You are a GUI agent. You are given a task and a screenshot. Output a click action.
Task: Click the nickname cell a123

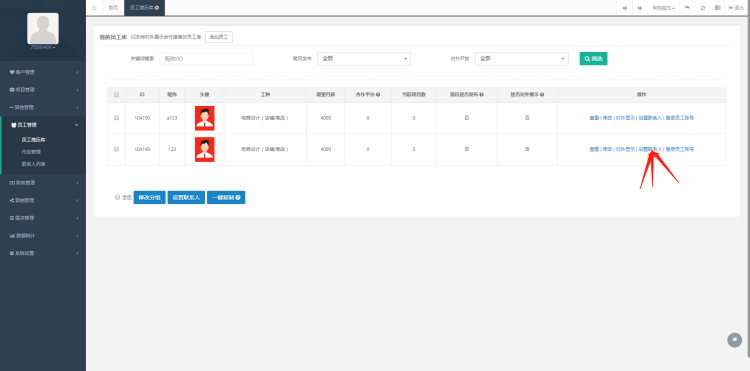click(x=172, y=118)
